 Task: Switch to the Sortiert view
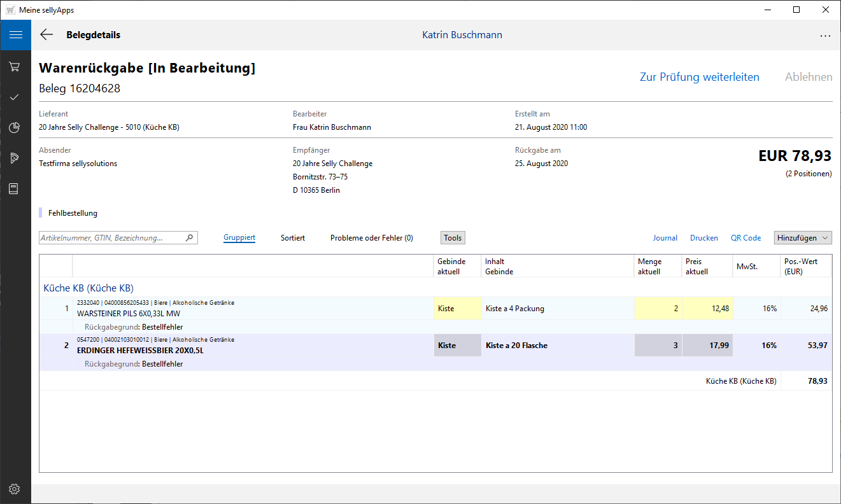tap(293, 238)
